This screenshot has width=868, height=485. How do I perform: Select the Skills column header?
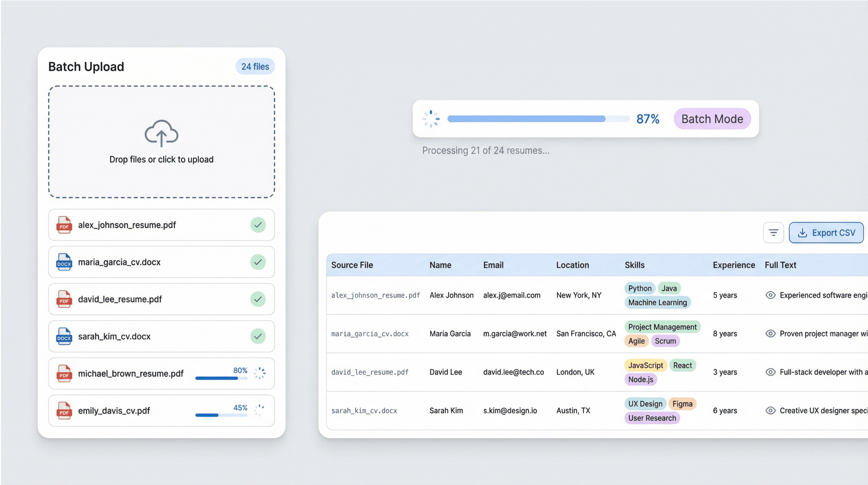coord(635,265)
